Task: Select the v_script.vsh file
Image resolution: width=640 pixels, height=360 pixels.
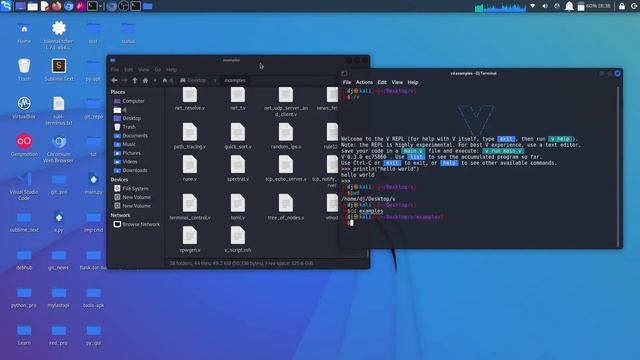Action: [x=238, y=240]
